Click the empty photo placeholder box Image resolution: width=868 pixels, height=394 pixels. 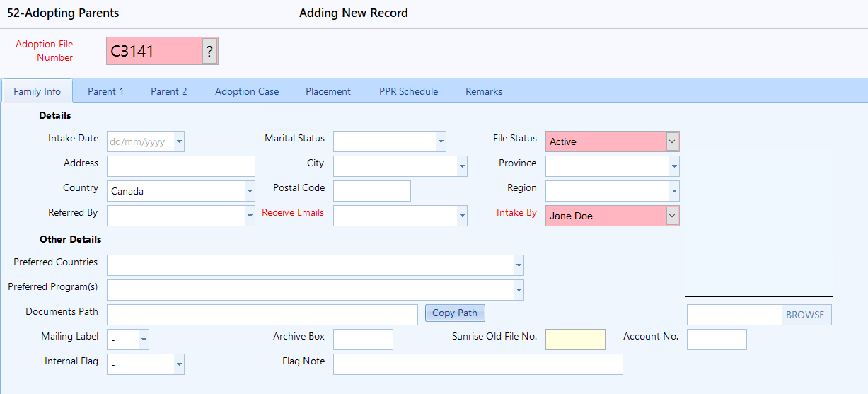[x=759, y=223]
